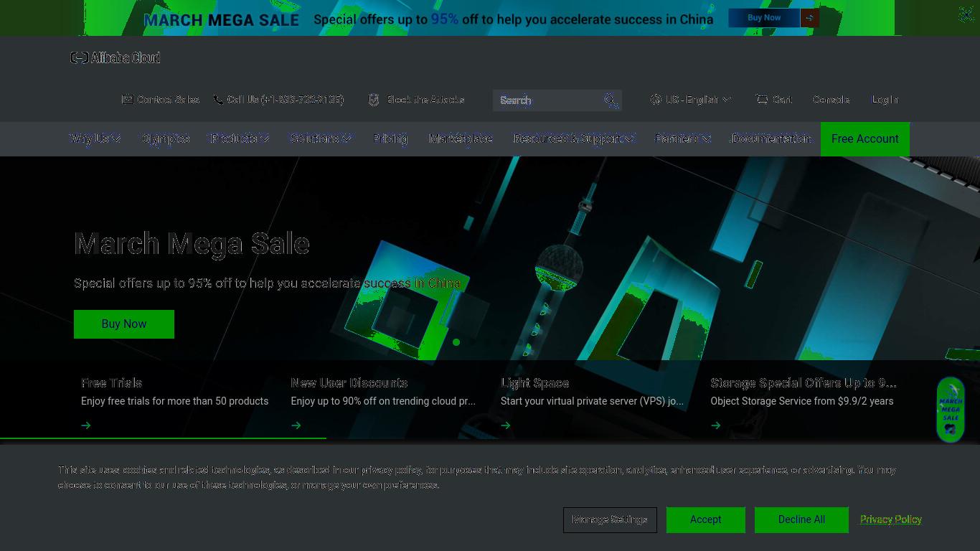Open the Olympics menu item
980x551 pixels.
click(166, 138)
